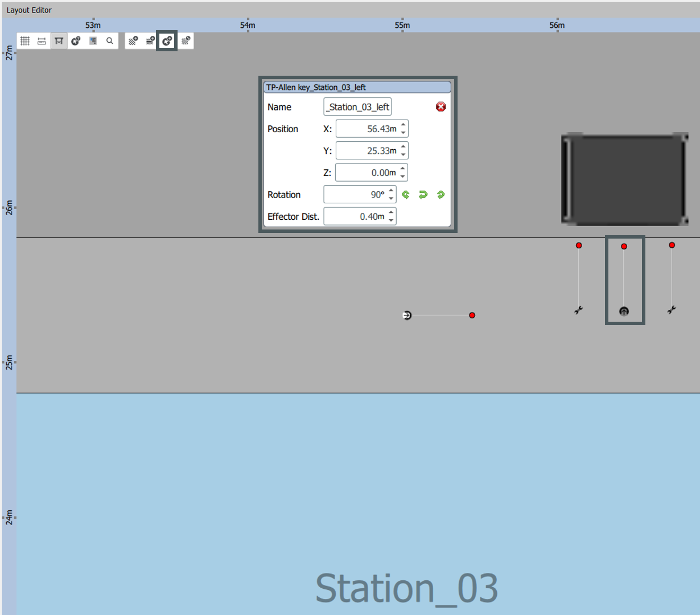
Task: Increase Position Y with up arrow
Action: coord(403,147)
